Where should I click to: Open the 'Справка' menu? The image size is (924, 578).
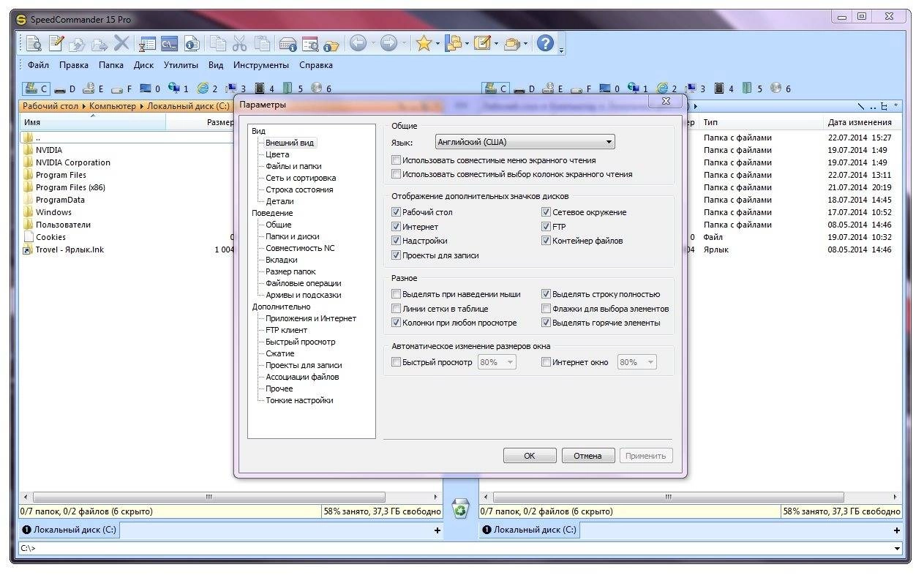316,65
